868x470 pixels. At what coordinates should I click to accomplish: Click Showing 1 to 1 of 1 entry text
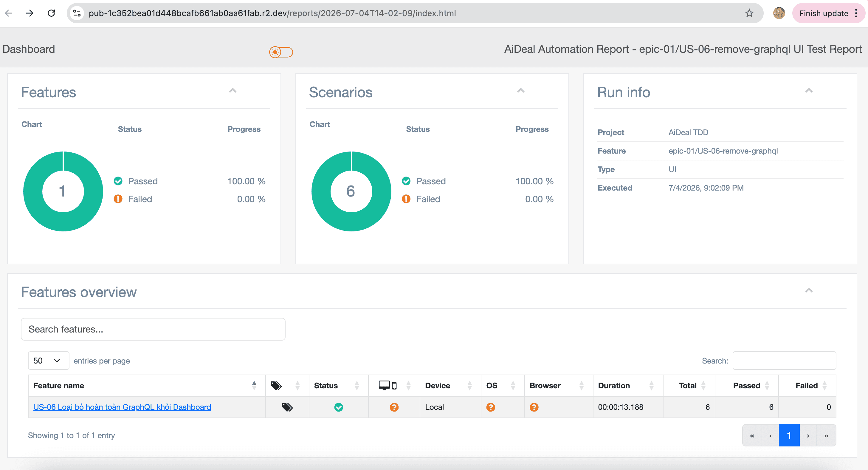tap(72, 435)
